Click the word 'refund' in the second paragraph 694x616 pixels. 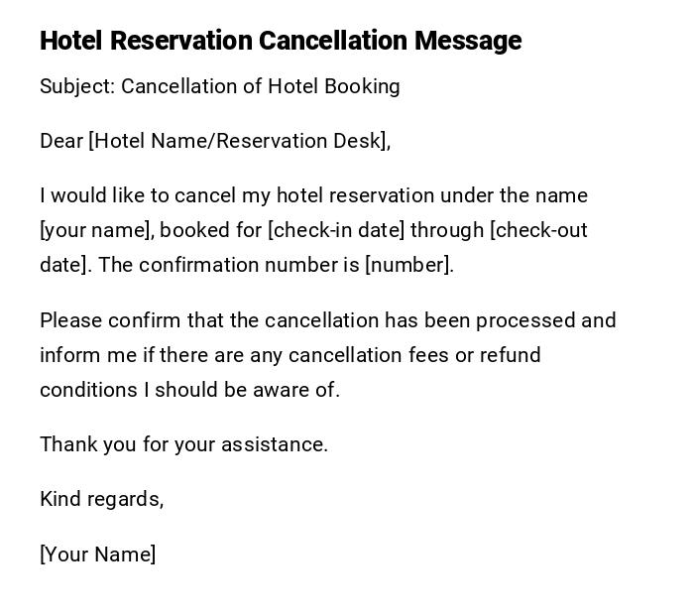coord(511,355)
